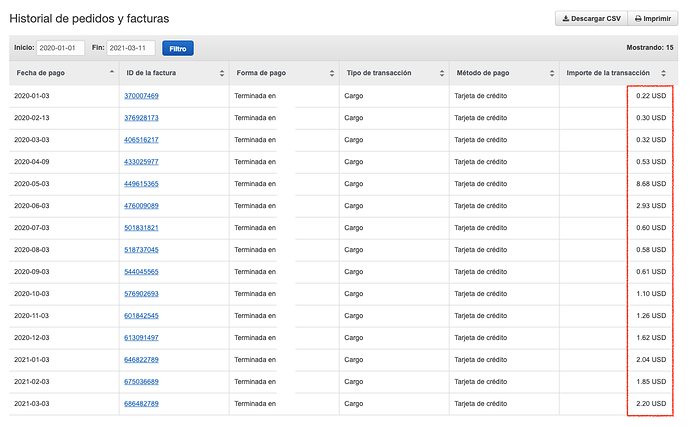Select the amount 0.22 USD
The image size is (690, 427).
coord(651,96)
